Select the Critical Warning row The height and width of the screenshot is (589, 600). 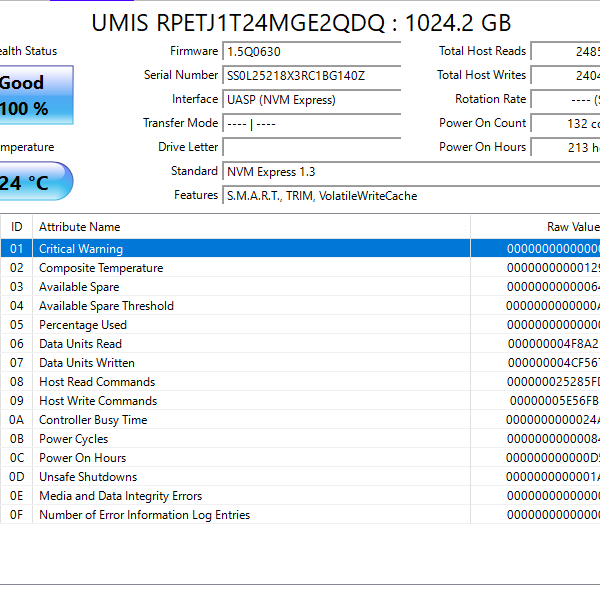(300, 248)
